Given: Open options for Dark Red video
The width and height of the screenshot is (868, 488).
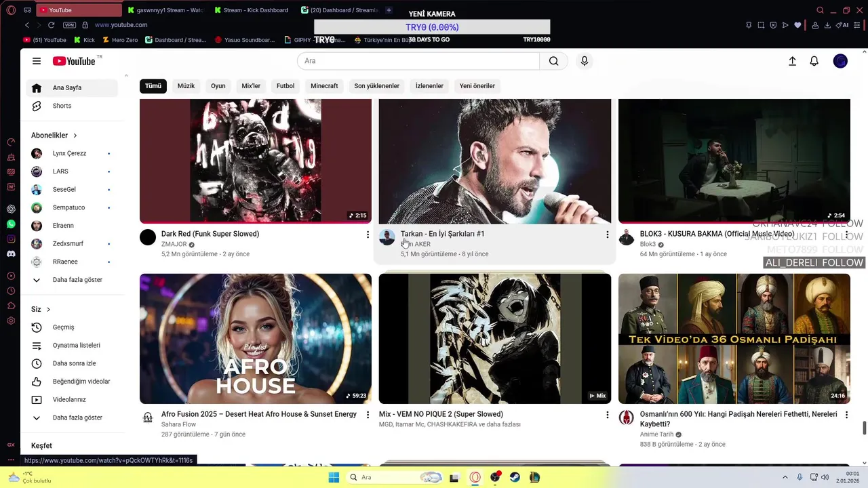Looking at the screenshot, I should [368, 235].
